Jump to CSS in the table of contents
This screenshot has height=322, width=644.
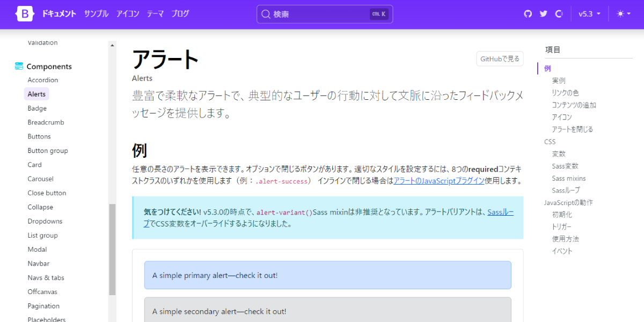coord(550,142)
